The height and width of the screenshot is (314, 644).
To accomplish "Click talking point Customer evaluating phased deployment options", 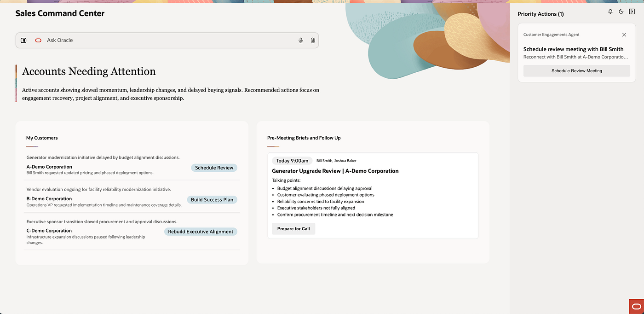I will tap(326, 195).
